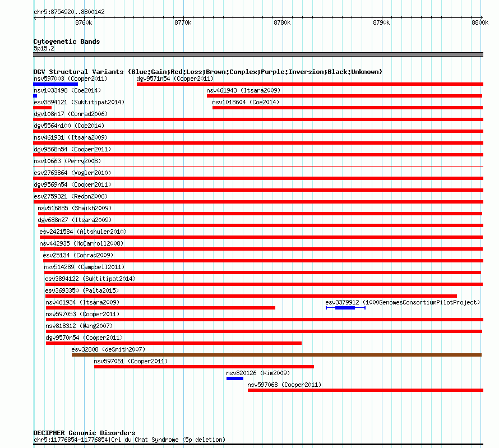Screen dimensions: 499x448
Task: Click the 8760k ruler tick
Action: tap(84, 22)
